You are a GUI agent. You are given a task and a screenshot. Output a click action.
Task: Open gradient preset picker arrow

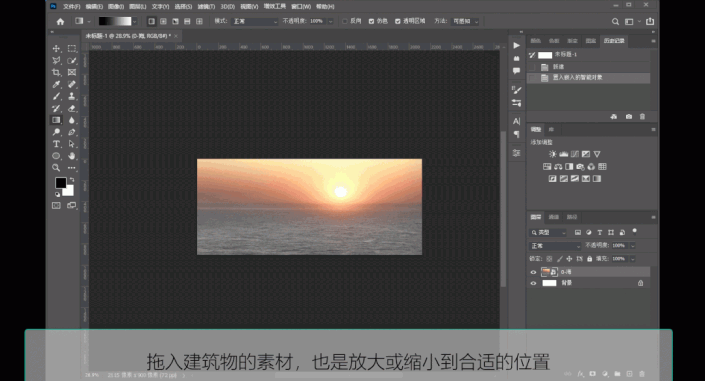tap(134, 22)
